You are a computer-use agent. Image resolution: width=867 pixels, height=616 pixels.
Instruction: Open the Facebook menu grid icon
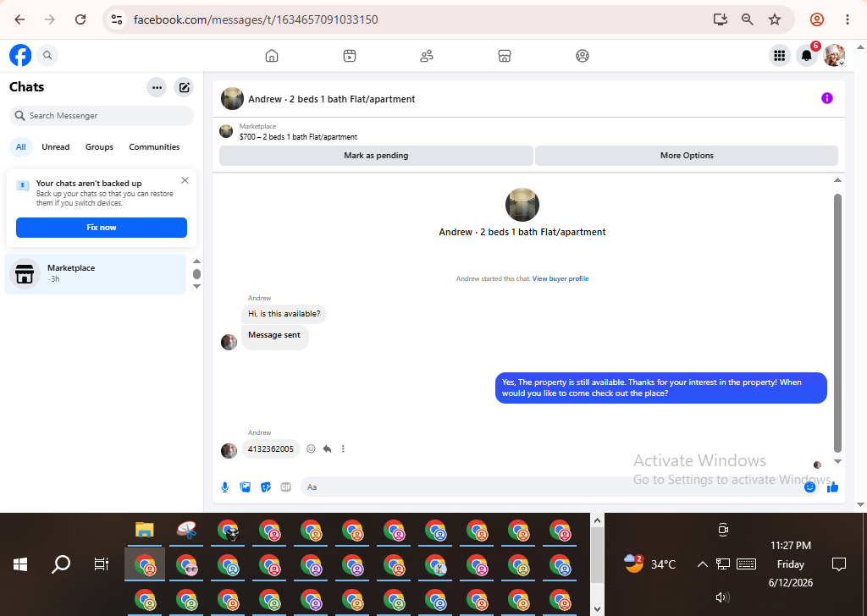coord(780,55)
